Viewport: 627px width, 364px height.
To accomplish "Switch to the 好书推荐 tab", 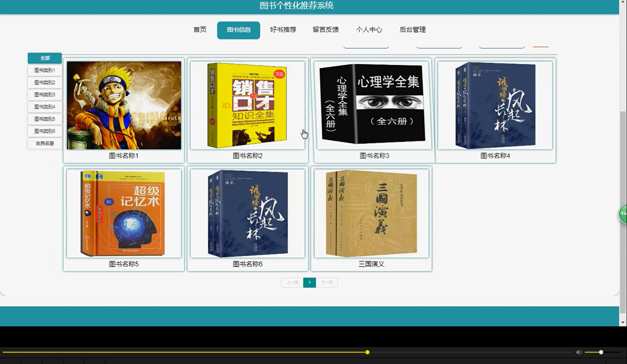I will pyautogui.click(x=283, y=30).
